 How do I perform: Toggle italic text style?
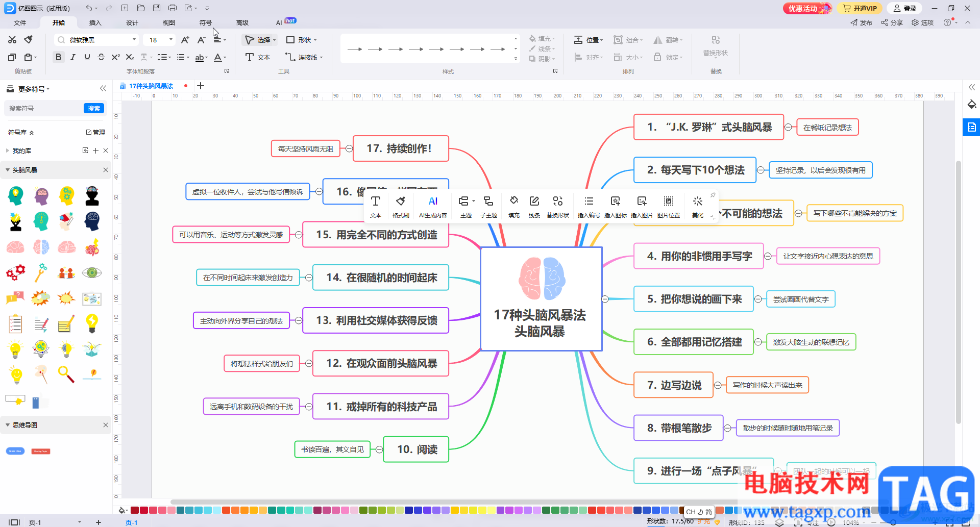click(73, 57)
